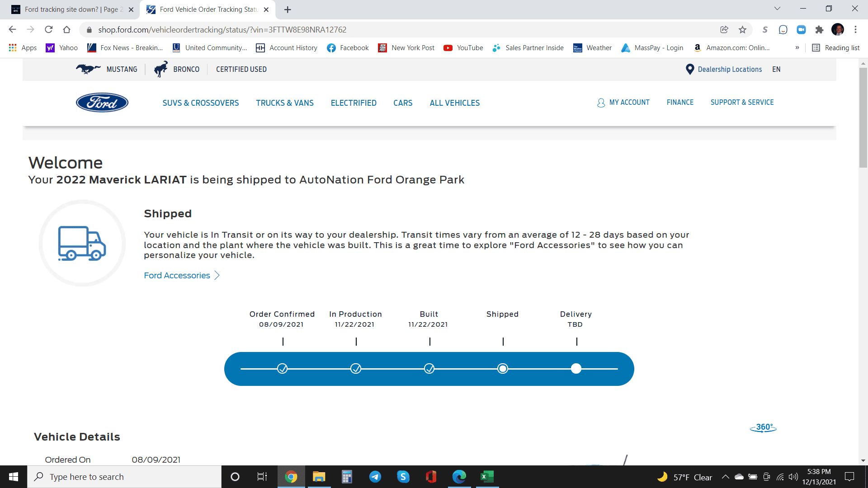868x488 pixels.
Task: Open the 360° vehicle view icon
Action: pyautogui.click(x=763, y=427)
